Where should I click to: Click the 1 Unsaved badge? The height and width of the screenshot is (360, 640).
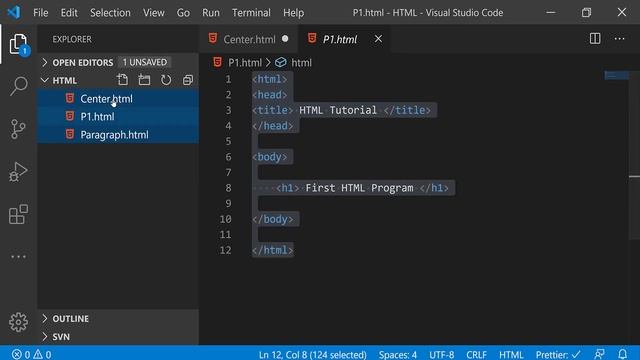click(x=144, y=62)
